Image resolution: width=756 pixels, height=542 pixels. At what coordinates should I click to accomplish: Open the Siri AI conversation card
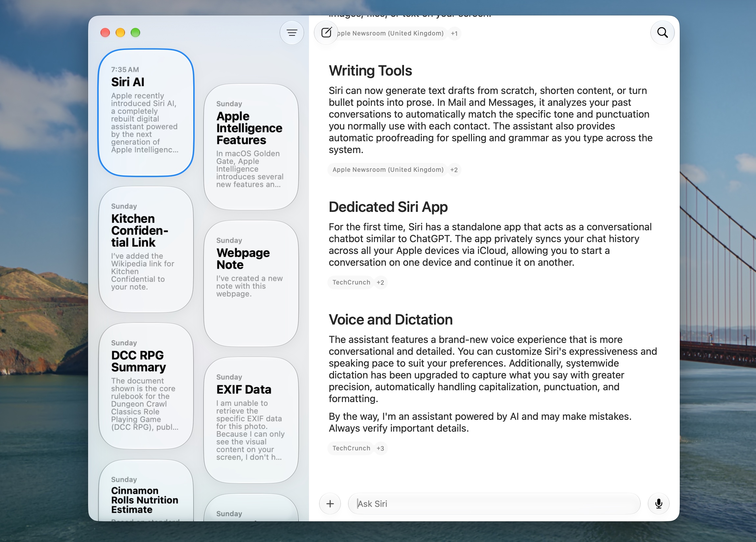coord(146,113)
